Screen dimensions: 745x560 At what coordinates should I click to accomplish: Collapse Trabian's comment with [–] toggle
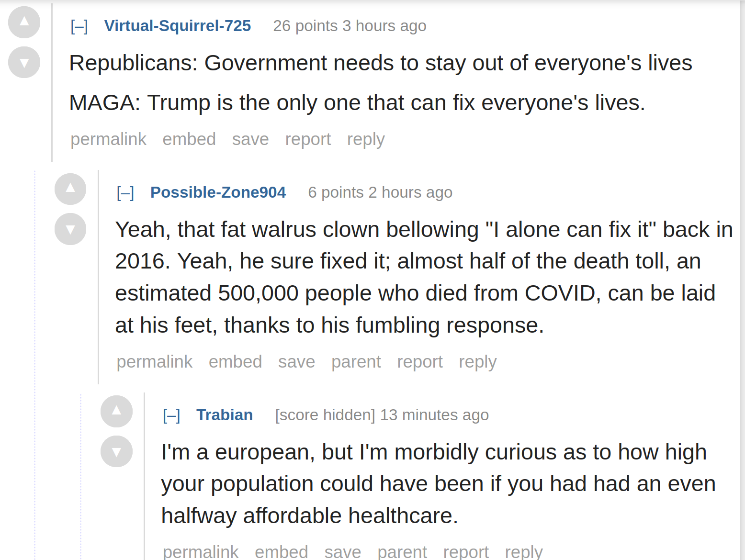[171, 415]
